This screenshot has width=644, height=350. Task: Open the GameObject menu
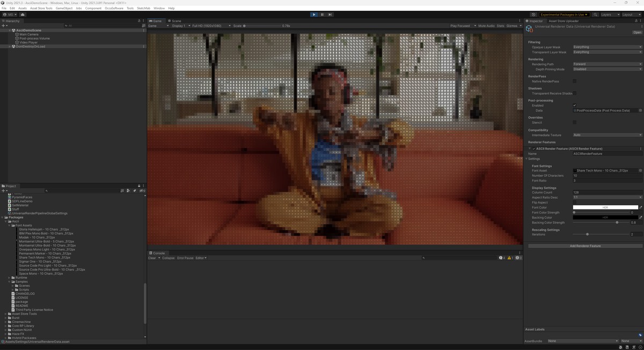point(64,8)
